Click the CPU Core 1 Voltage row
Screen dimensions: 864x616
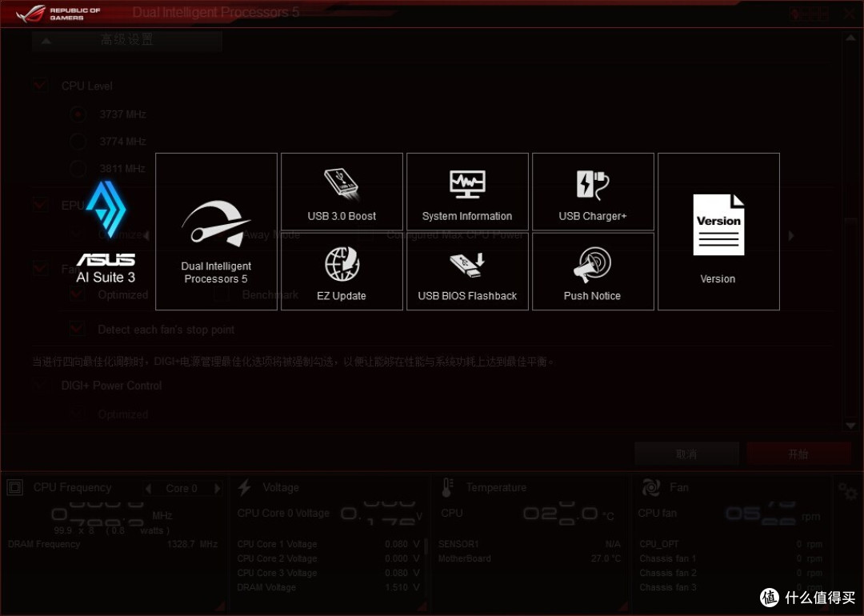pyautogui.click(x=329, y=544)
